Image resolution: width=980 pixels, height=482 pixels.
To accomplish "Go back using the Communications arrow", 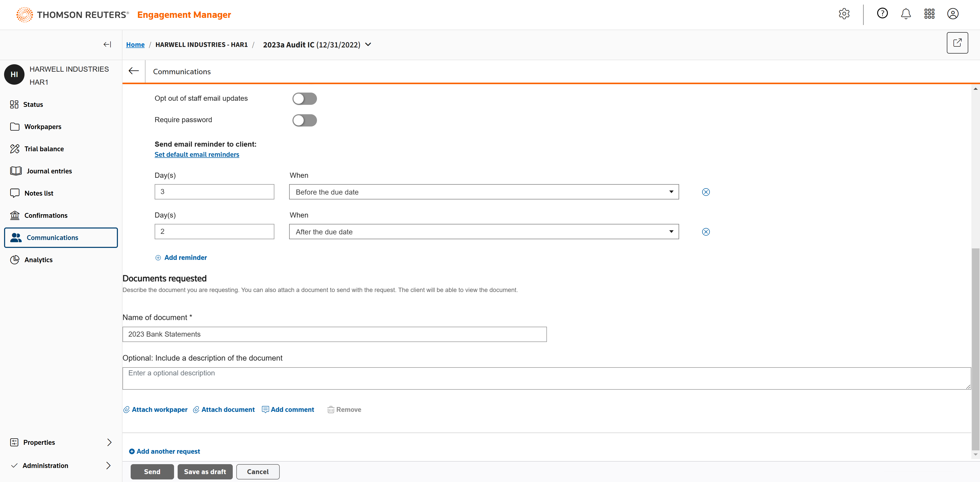I will coord(133,71).
